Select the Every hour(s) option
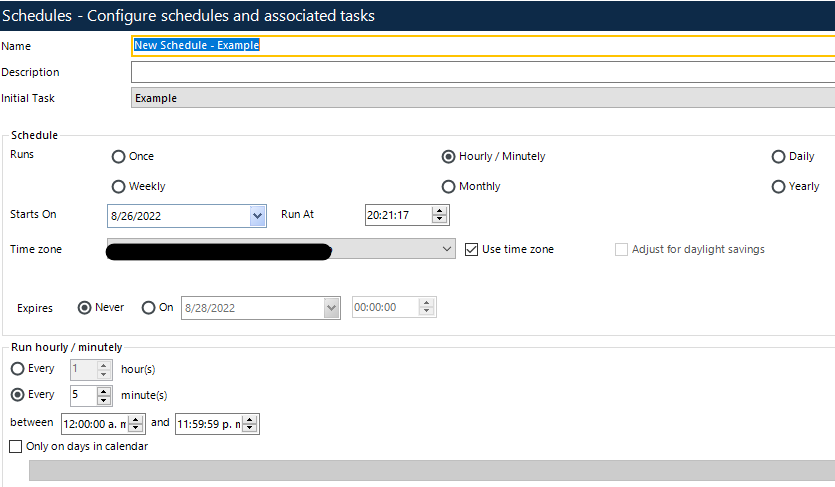The width and height of the screenshot is (835, 487). 16,369
